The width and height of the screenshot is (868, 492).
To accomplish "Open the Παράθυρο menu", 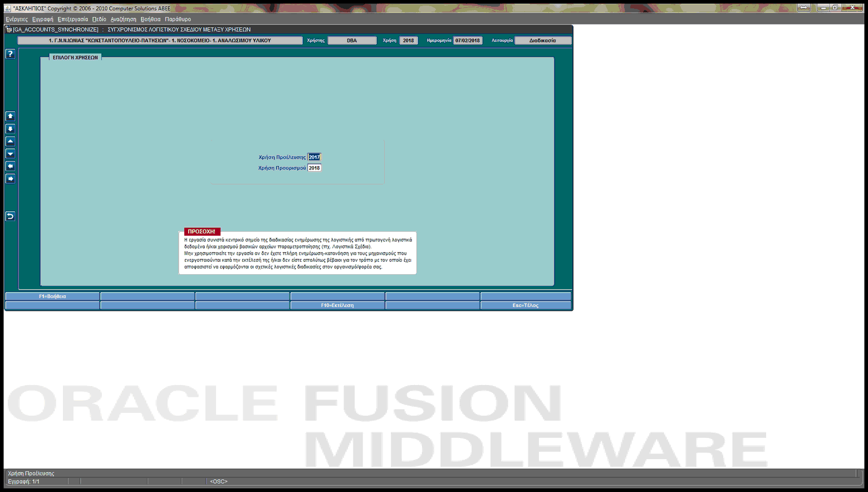I will pyautogui.click(x=178, y=19).
